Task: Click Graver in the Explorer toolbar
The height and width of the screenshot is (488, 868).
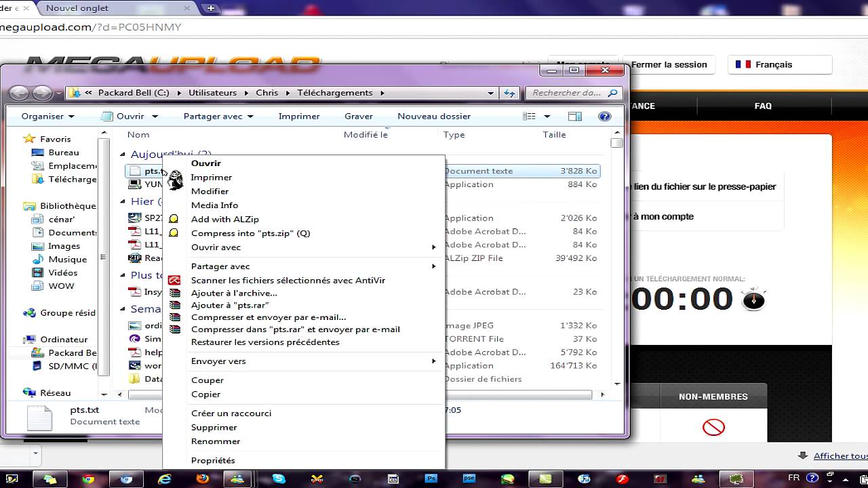Action: click(x=359, y=116)
